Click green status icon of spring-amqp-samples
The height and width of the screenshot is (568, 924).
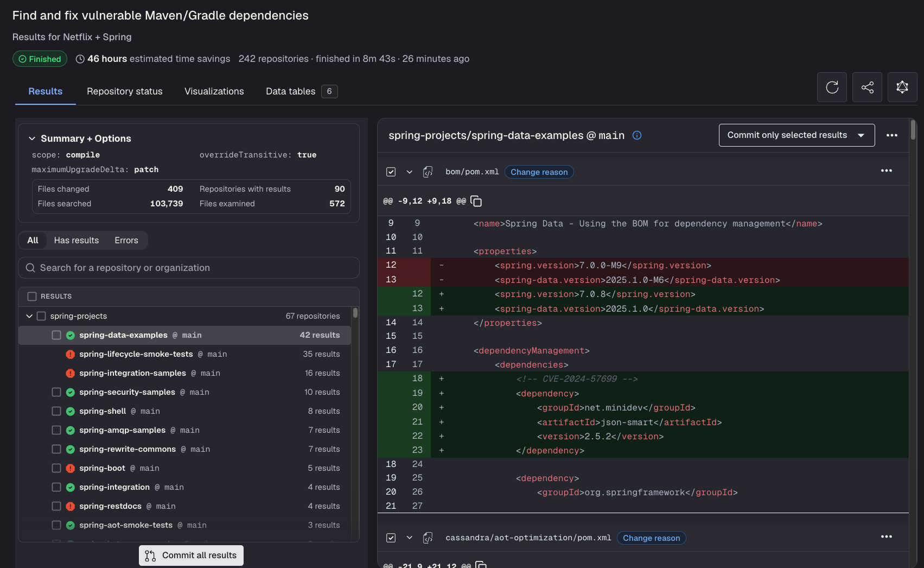click(x=71, y=430)
